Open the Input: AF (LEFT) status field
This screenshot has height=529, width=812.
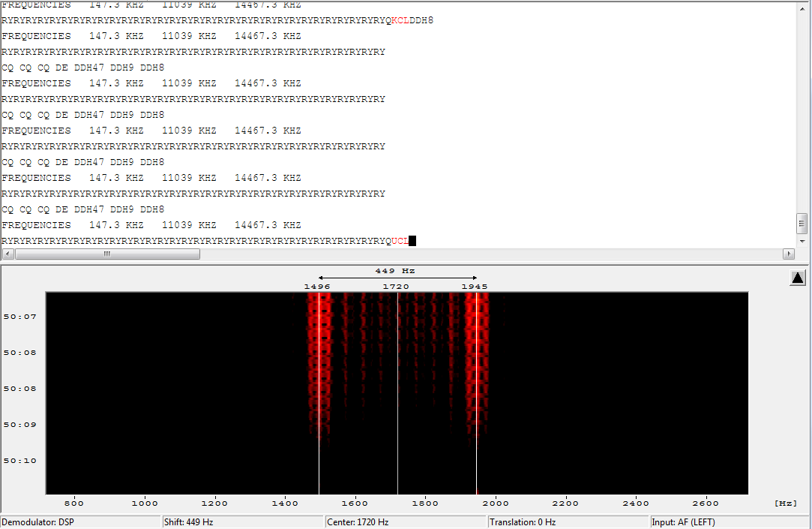[x=730, y=522]
